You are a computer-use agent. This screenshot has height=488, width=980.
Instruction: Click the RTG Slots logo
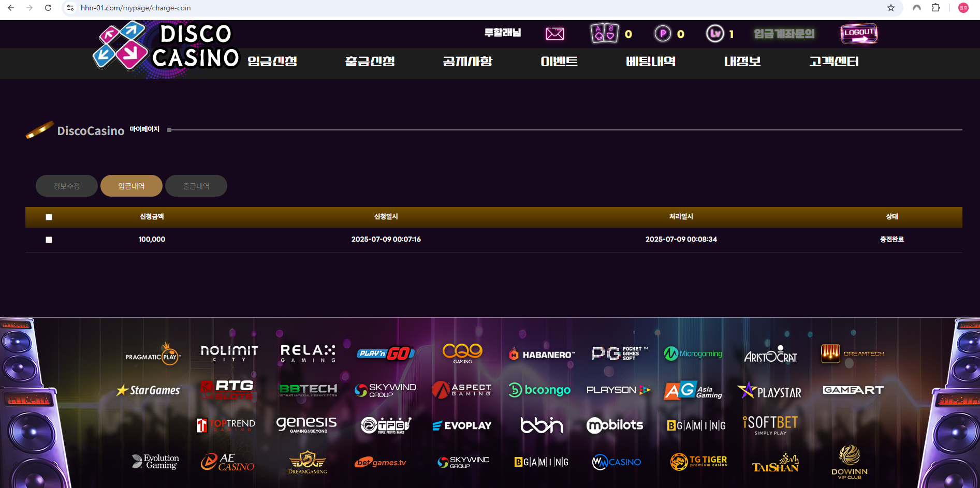coord(227,390)
